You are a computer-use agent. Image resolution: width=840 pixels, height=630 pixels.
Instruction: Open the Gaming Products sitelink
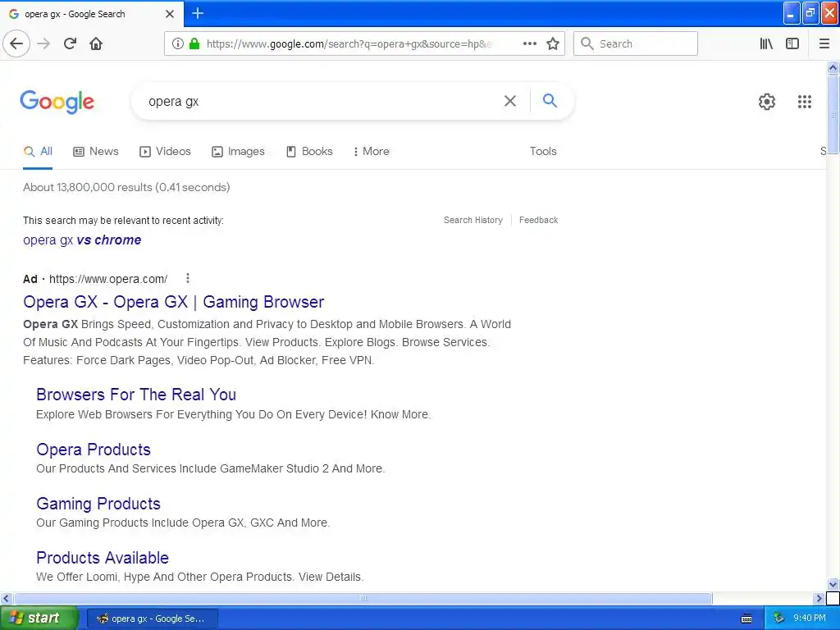(x=98, y=504)
